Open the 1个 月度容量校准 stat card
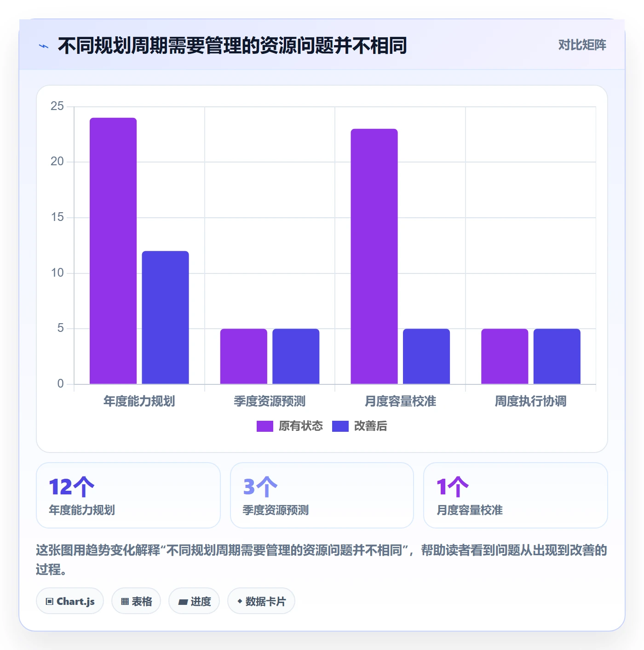644x650 pixels. pos(516,495)
